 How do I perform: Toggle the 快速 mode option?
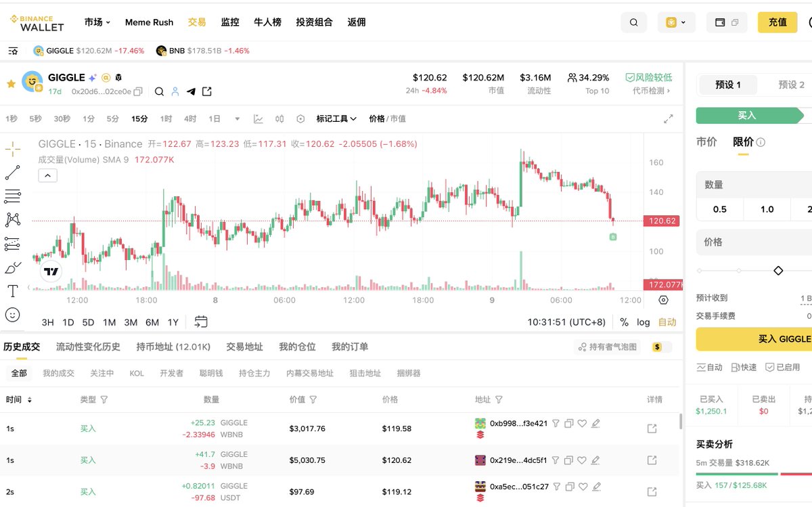pyautogui.click(x=744, y=367)
